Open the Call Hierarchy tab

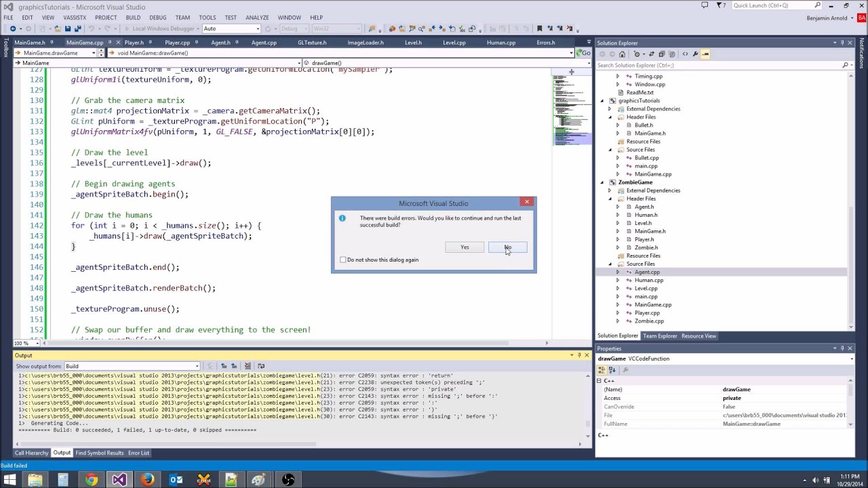point(32,453)
